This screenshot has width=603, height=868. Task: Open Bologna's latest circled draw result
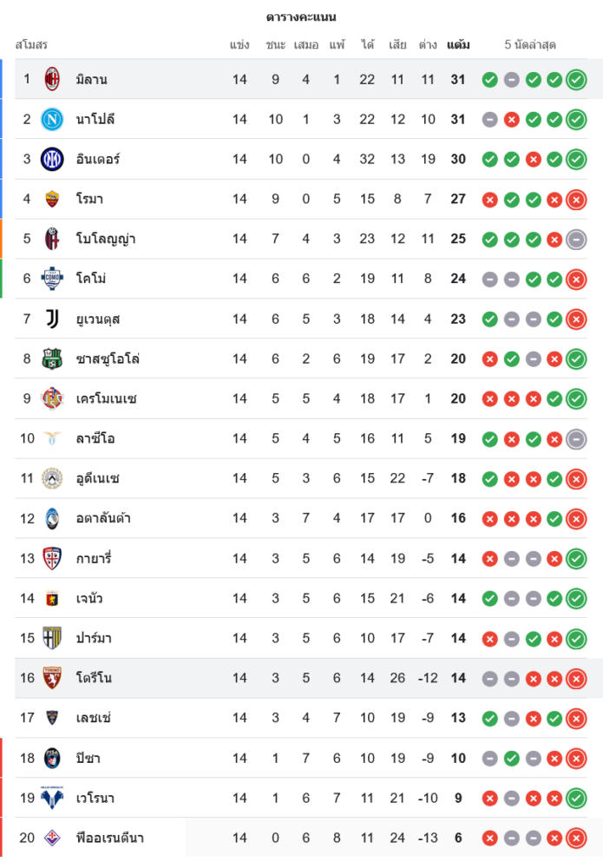tap(576, 240)
